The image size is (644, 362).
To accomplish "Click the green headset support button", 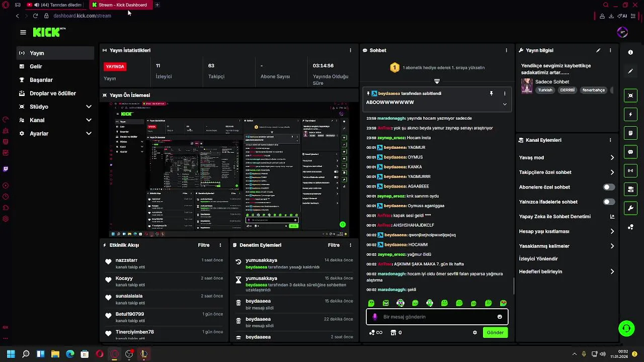I will point(626,328).
